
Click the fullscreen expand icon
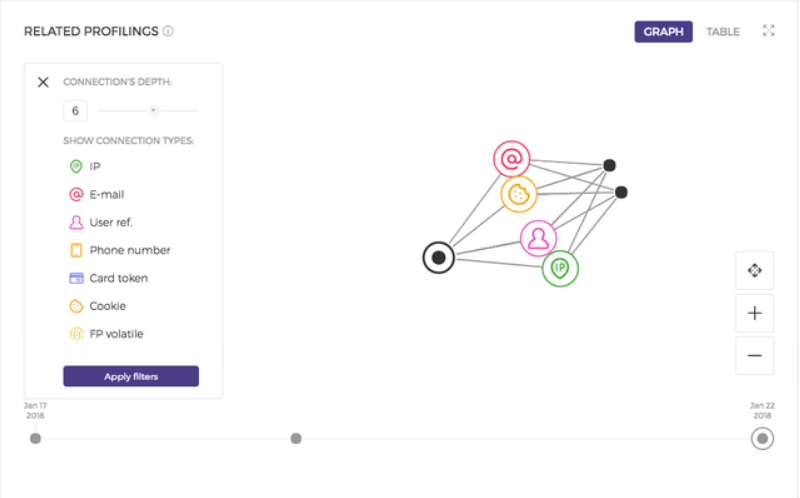coord(768,31)
